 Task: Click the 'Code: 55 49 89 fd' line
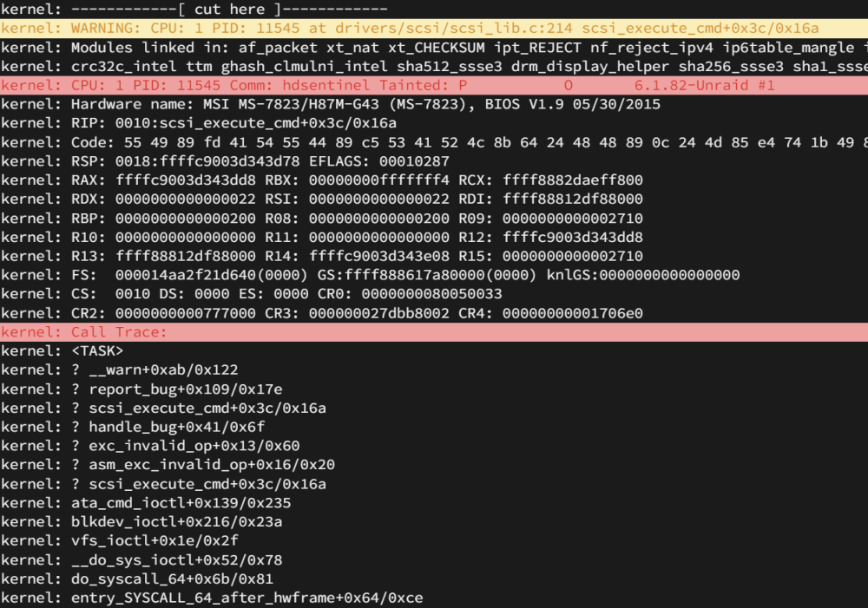coord(434,142)
